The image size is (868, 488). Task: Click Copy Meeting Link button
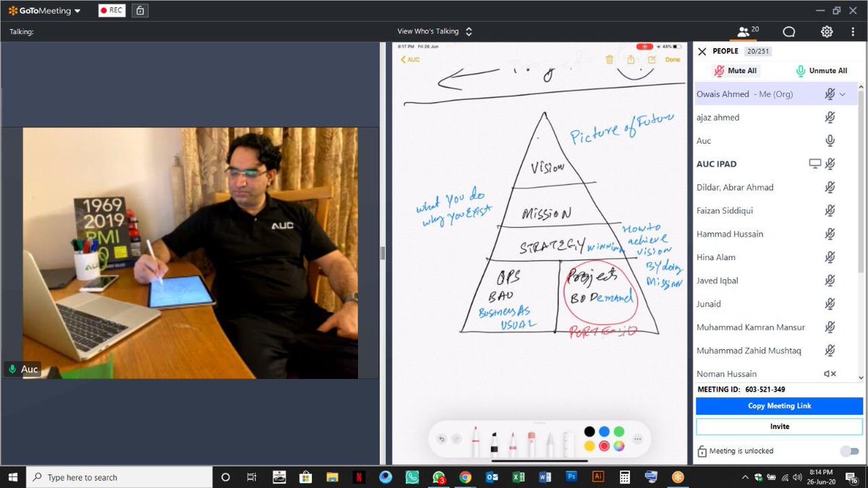779,406
